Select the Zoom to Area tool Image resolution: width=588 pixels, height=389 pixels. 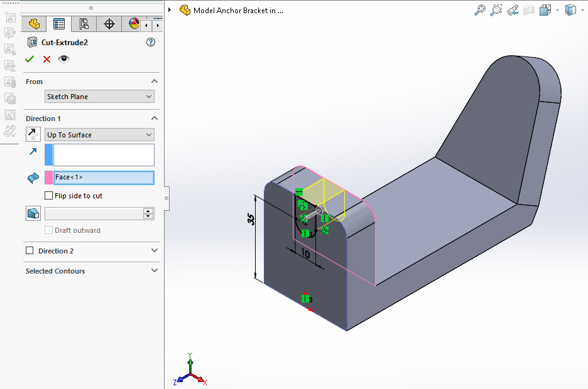point(496,10)
